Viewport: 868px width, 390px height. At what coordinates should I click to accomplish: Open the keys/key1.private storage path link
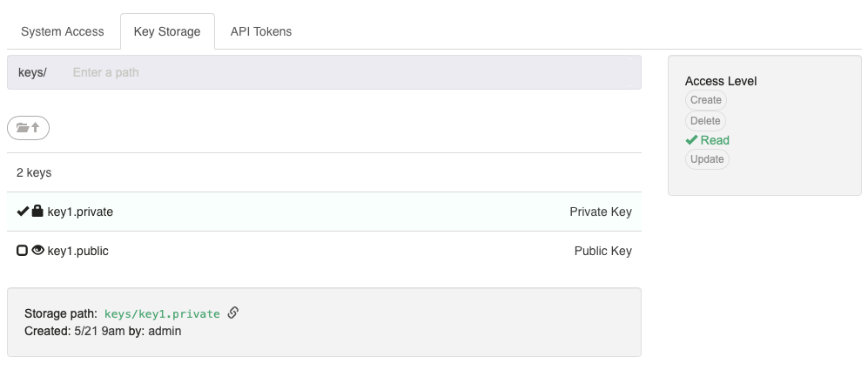(x=162, y=314)
